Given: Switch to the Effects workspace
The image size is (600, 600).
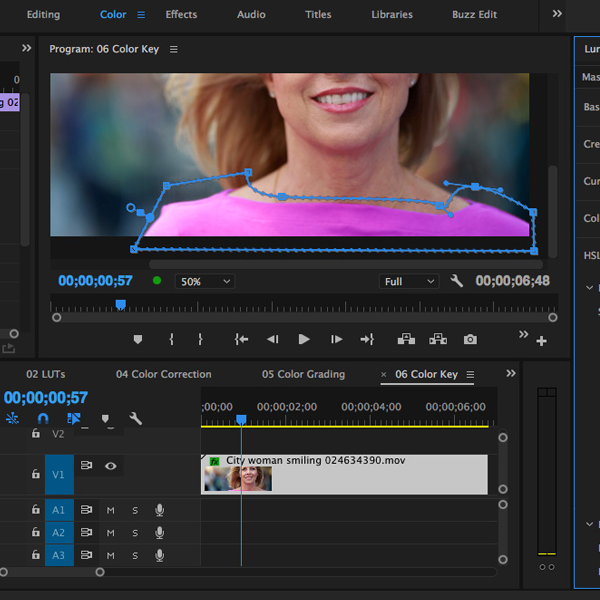Looking at the screenshot, I should 181,15.
